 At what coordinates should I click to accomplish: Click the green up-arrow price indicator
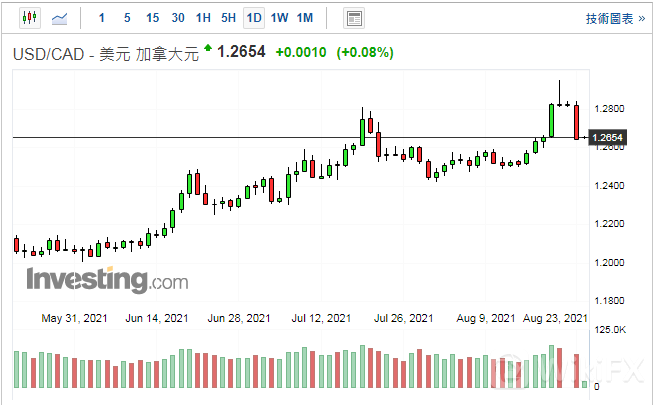coord(208,48)
